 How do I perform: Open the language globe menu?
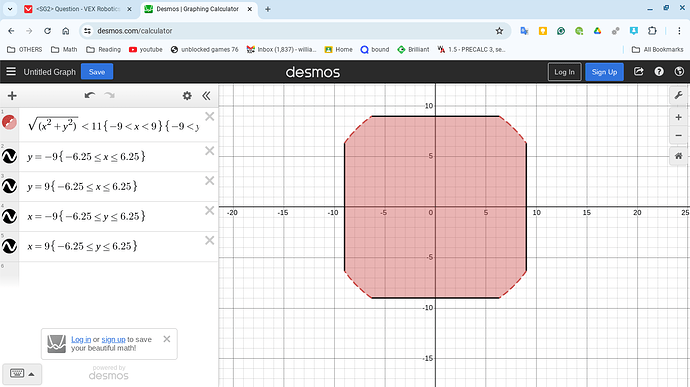tap(679, 71)
